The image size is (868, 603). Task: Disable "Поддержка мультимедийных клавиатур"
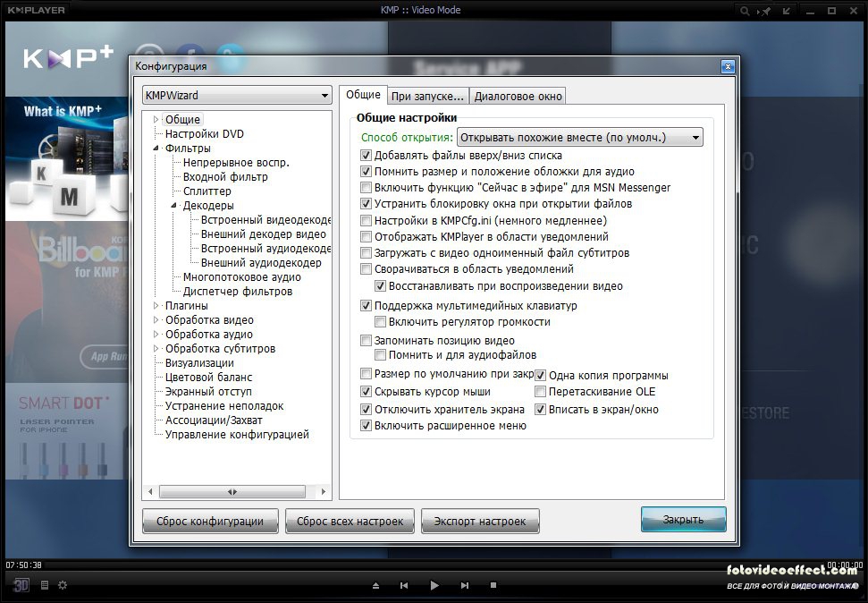[x=366, y=305]
